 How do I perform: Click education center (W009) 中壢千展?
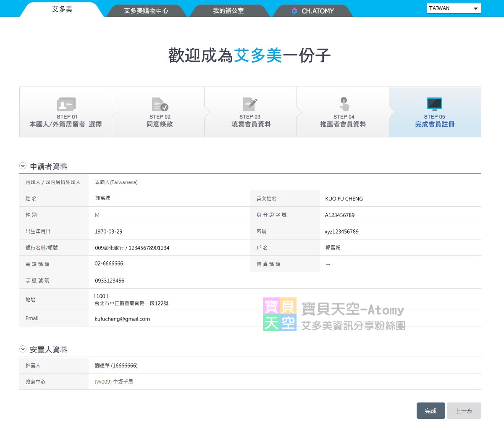(114, 382)
